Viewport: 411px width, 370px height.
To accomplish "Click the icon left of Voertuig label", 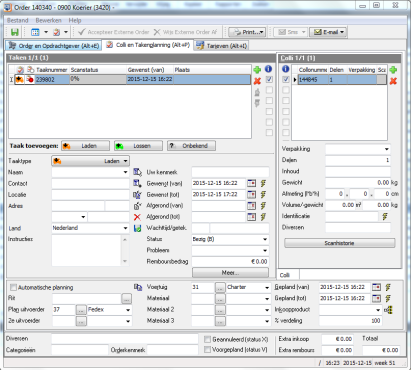I will [138, 287].
